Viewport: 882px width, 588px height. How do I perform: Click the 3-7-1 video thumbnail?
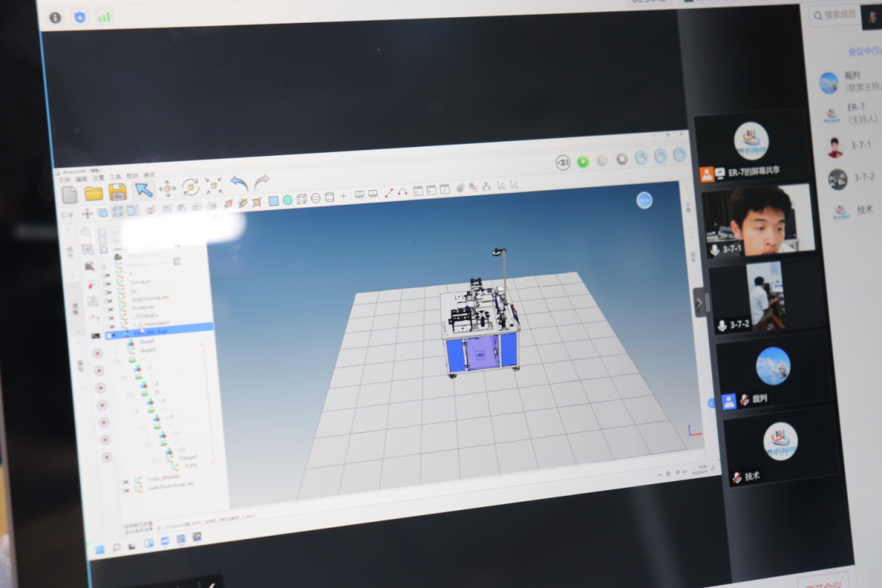[758, 221]
